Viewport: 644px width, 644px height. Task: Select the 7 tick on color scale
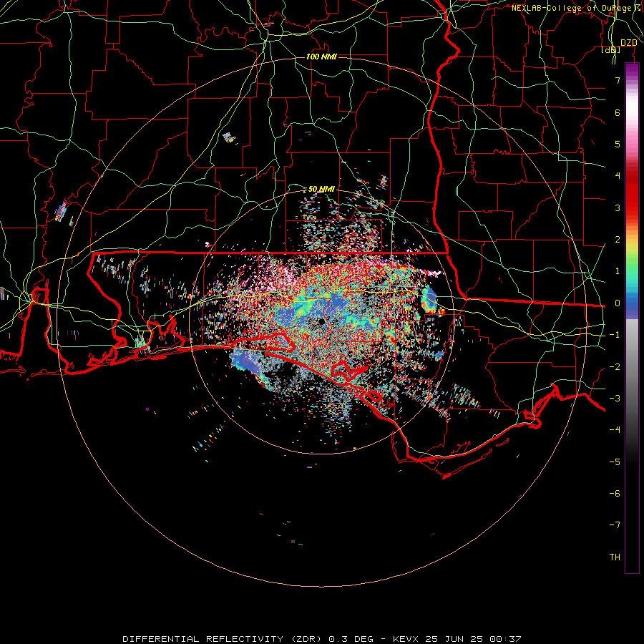618,80
